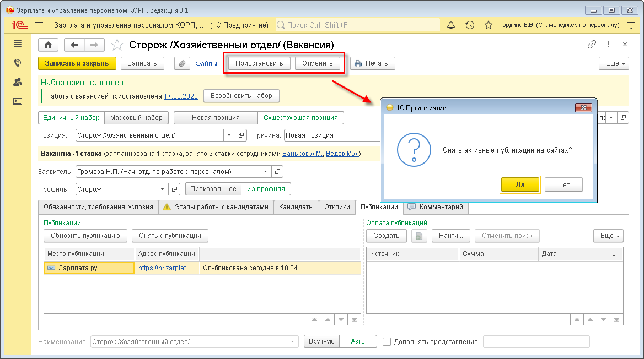The image size is (644, 359).
Task: Open the history clock icon
Action: click(x=470, y=25)
